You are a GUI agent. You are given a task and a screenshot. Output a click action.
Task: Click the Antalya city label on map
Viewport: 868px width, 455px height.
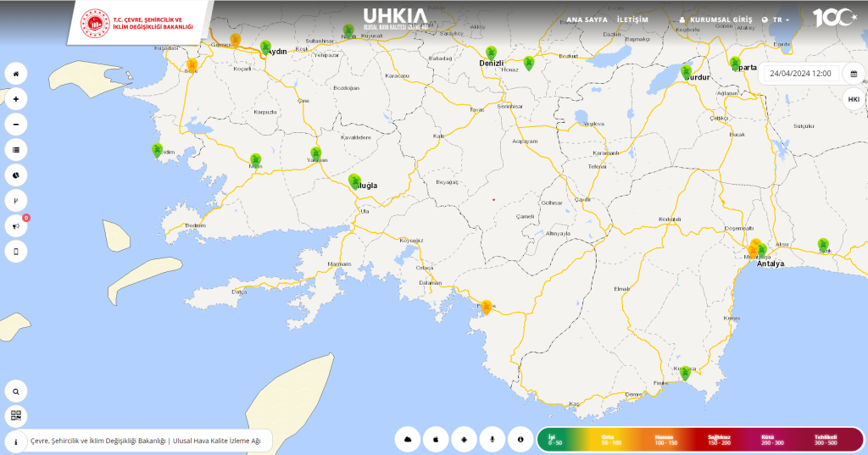click(x=770, y=264)
